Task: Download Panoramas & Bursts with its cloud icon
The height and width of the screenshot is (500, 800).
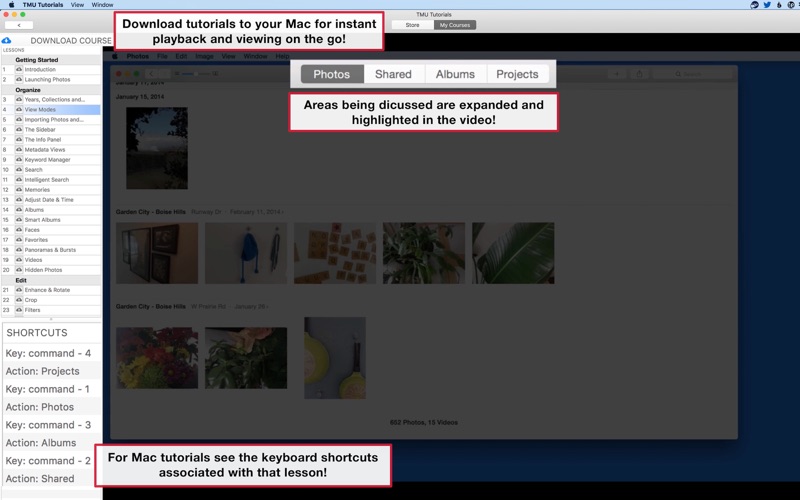Action: pos(19,250)
